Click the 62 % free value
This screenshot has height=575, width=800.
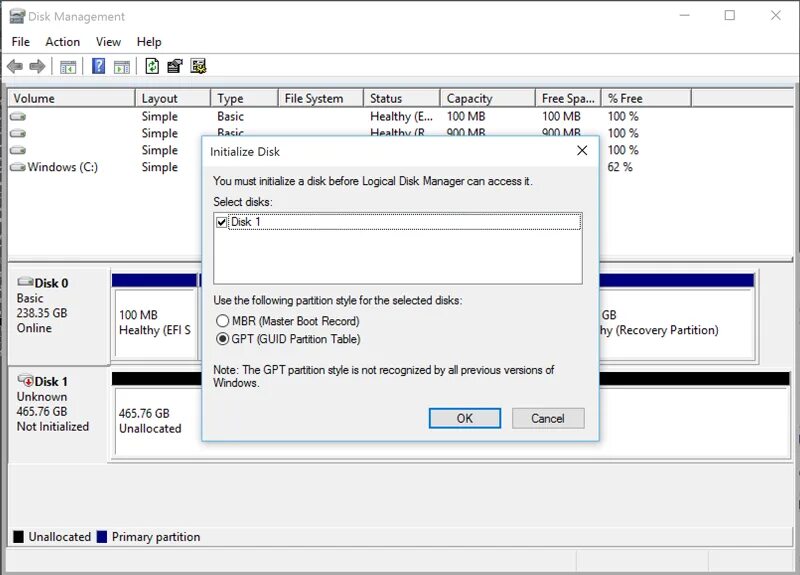[620, 167]
